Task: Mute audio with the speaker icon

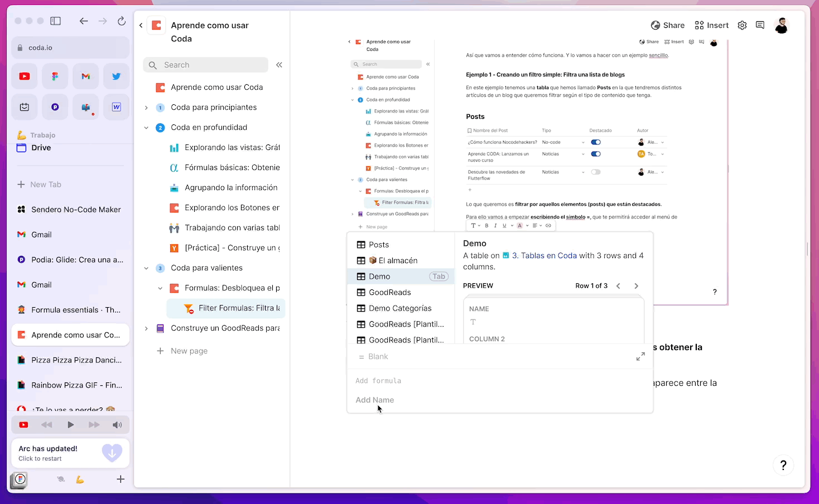Action: click(x=117, y=425)
